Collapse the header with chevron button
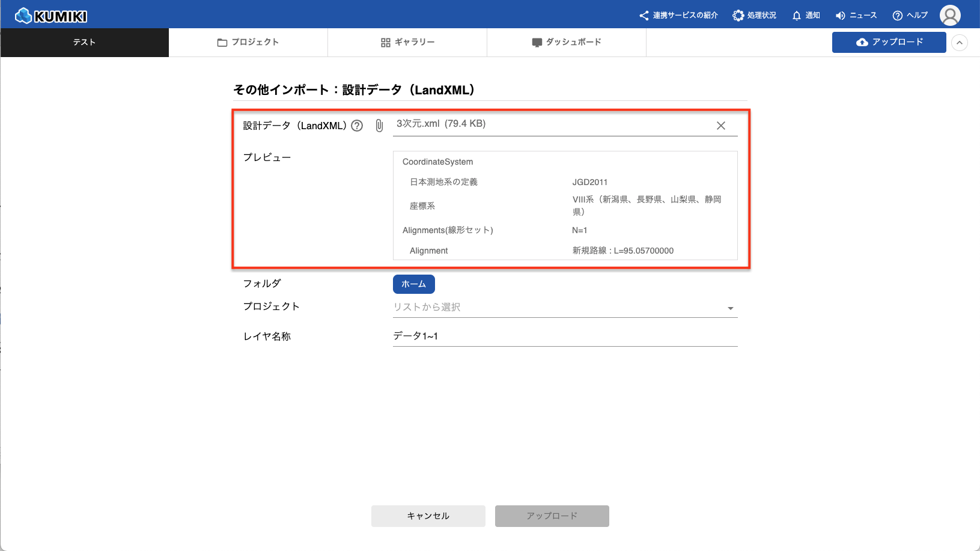980x551 pixels. pyautogui.click(x=960, y=43)
